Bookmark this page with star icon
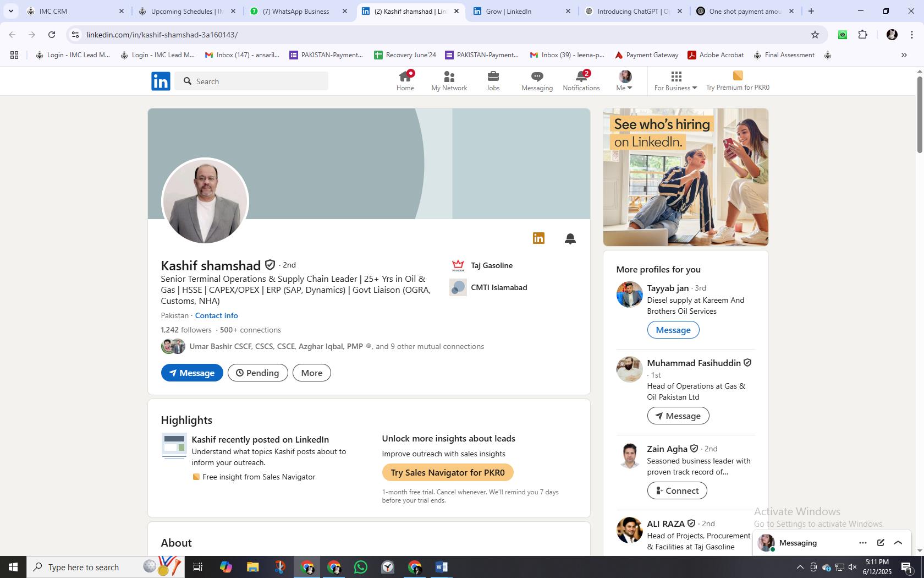This screenshot has width=924, height=578. click(x=815, y=35)
